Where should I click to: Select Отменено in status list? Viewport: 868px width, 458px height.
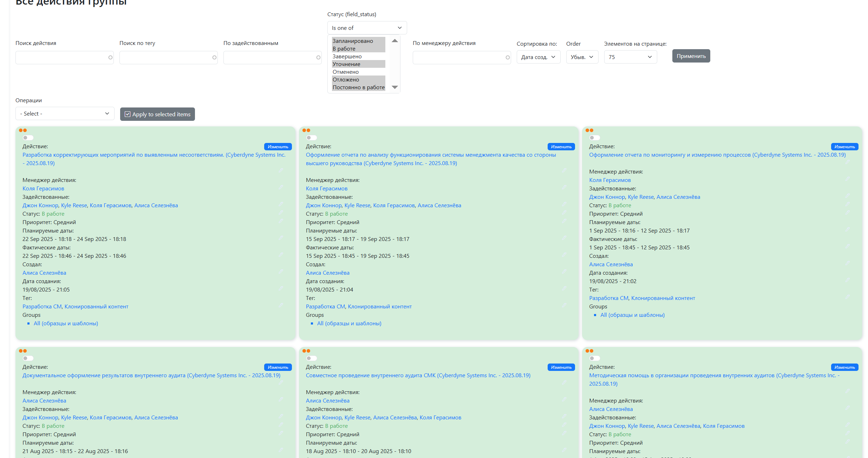346,72
